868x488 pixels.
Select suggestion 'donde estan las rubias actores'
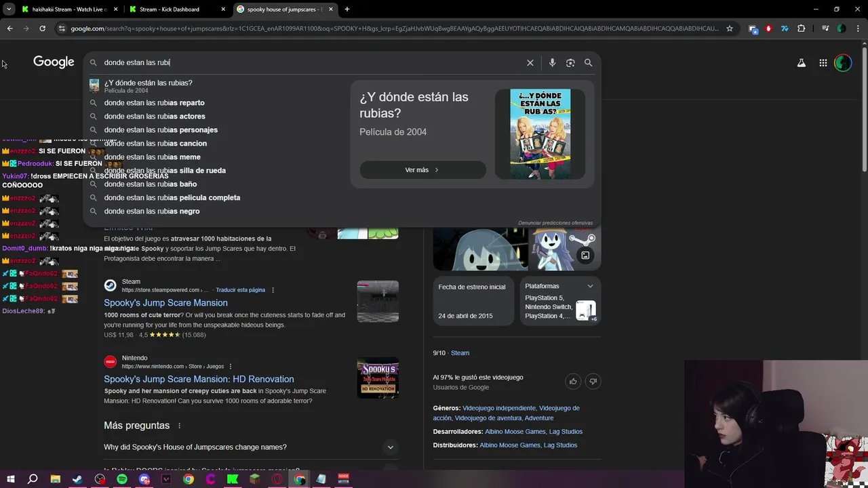tap(217, 117)
